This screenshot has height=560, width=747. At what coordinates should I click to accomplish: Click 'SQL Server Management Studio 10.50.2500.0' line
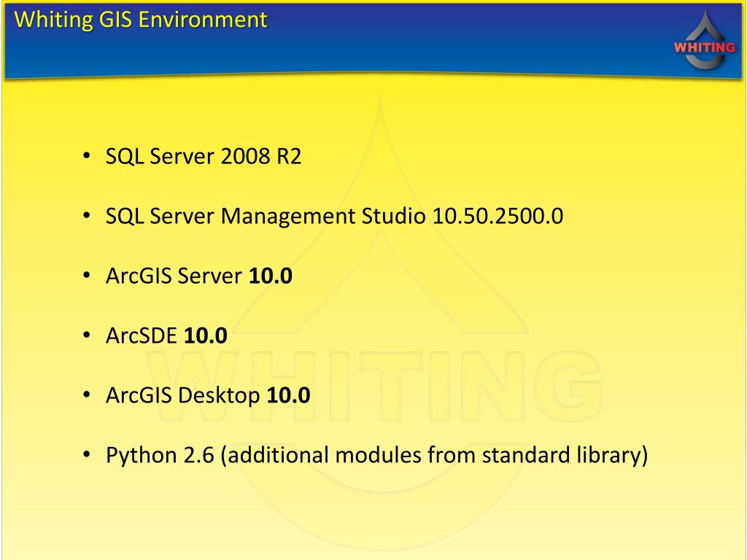pyautogui.click(x=334, y=216)
